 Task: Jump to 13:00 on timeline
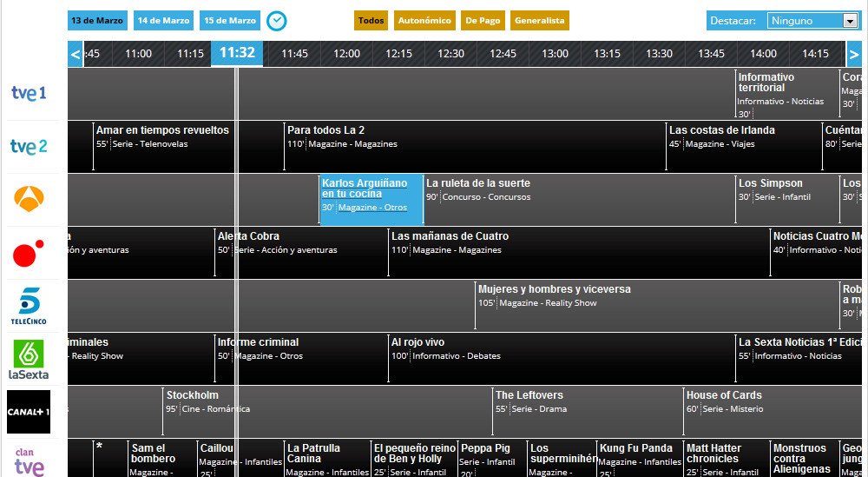click(x=555, y=54)
